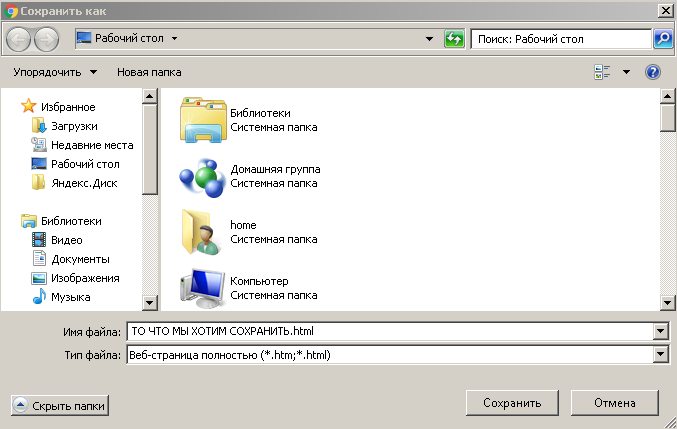
Task: Click the Домашняя группа name text
Action: pos(275,169)
